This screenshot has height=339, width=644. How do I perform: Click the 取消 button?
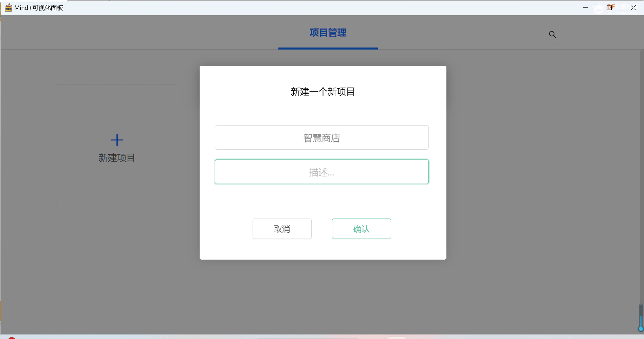click(x=282, y=229)
